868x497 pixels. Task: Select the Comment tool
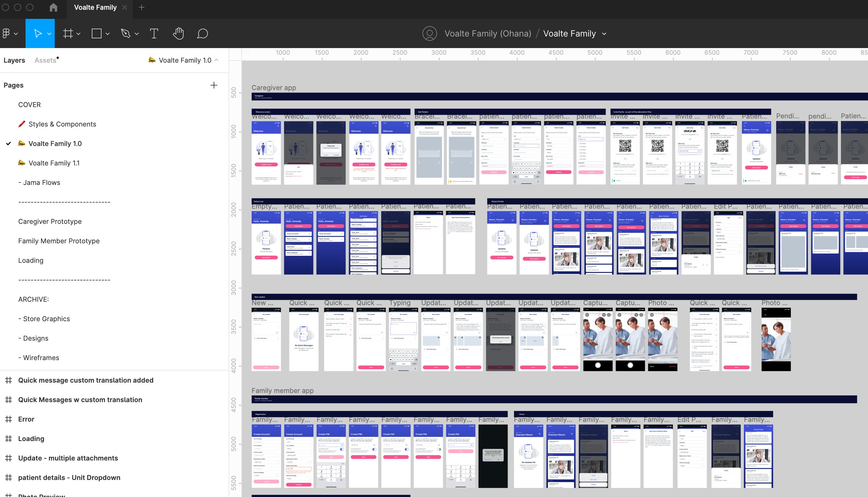(203, 33)
